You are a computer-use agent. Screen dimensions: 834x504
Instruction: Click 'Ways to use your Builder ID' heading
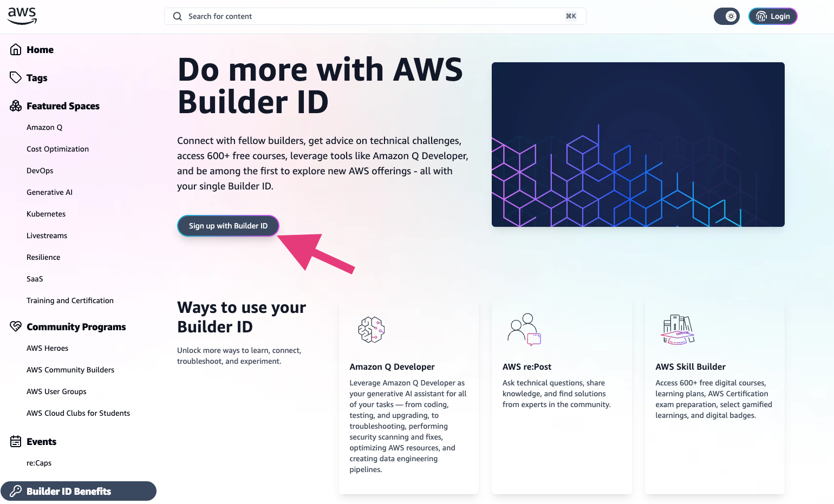[242, 317]
